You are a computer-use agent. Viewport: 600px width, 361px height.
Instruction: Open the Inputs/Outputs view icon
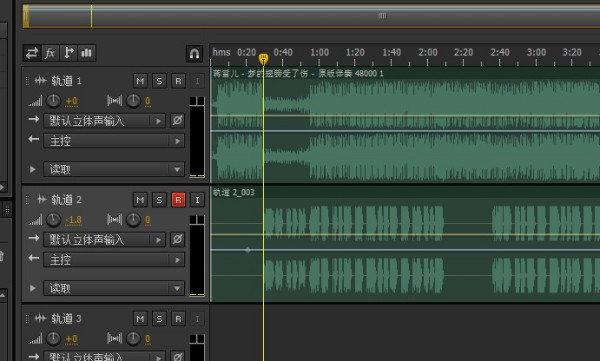32,53
